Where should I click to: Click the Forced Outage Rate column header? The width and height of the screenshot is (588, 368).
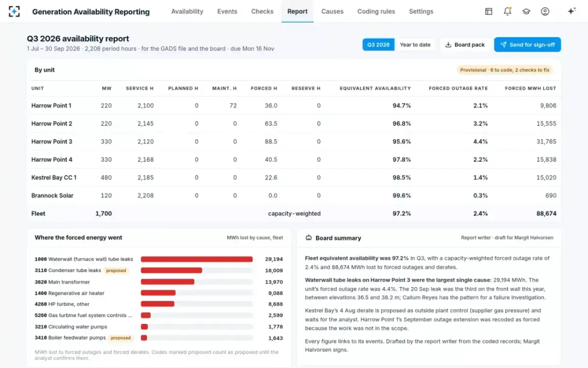point(458,88)
